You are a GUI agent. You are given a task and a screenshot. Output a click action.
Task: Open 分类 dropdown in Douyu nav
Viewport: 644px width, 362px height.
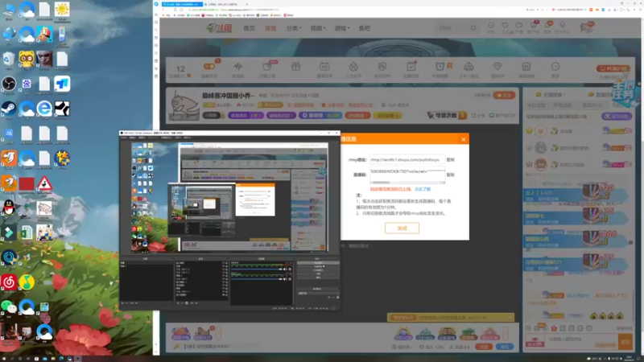pos(294,28)
